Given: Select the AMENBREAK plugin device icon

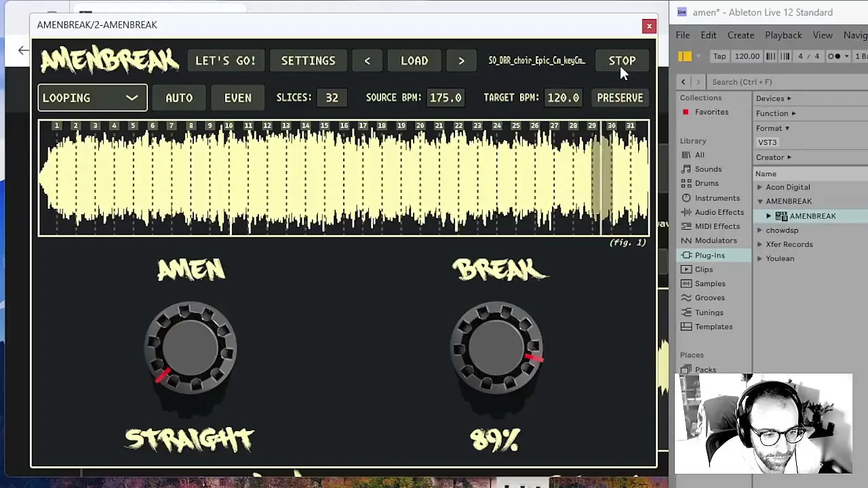Looking at the screenshot, I should pyautogui.click(x=781, y=216).
